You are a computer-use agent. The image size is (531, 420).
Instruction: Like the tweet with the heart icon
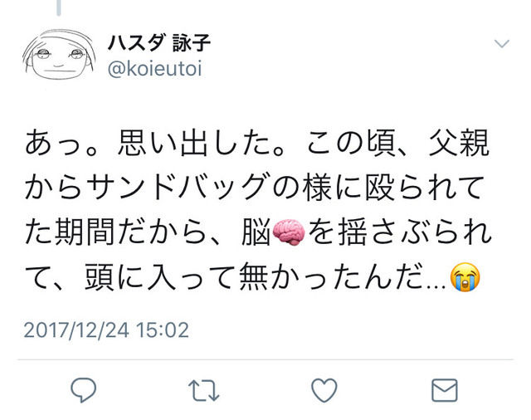[324, 390]
